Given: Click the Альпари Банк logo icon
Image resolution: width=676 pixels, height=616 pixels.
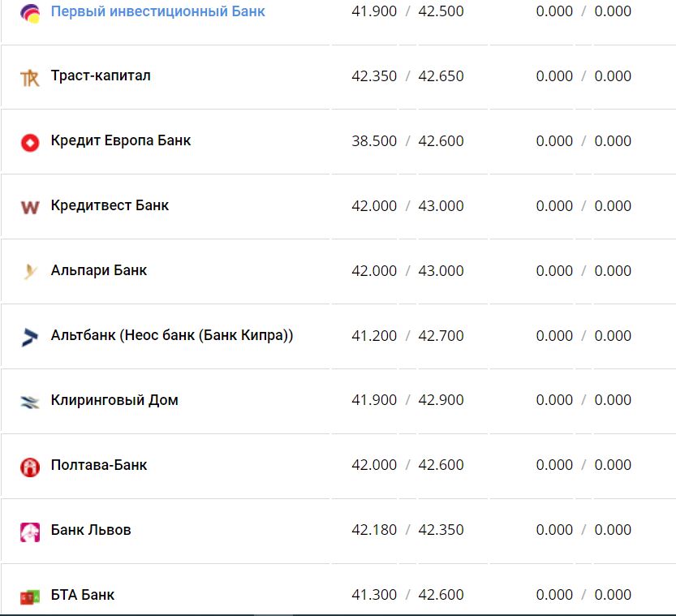Looking at the screenshot, I should pos(30,272).
